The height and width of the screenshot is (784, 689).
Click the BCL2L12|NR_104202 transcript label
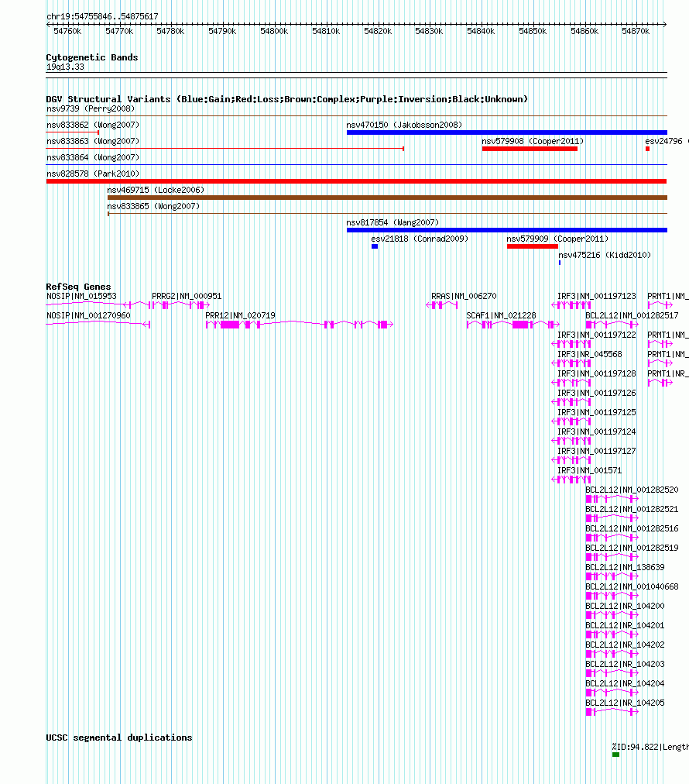click(625, 645)
